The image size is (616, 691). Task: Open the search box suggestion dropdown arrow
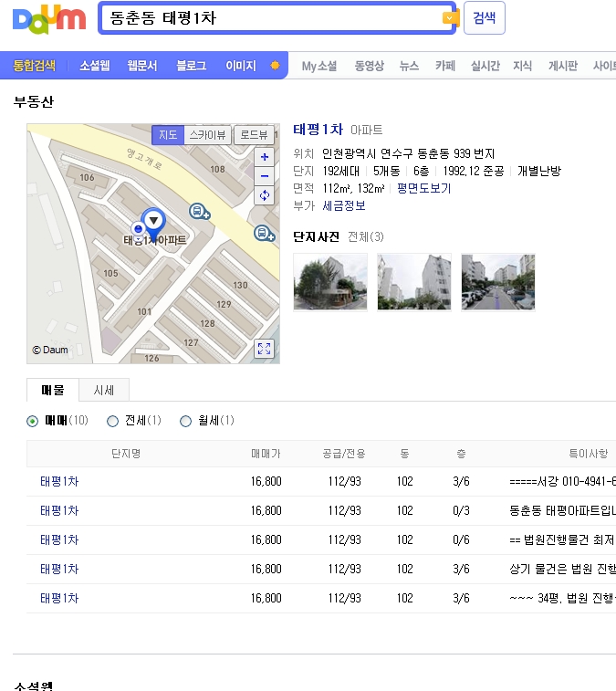pos(448,18)
